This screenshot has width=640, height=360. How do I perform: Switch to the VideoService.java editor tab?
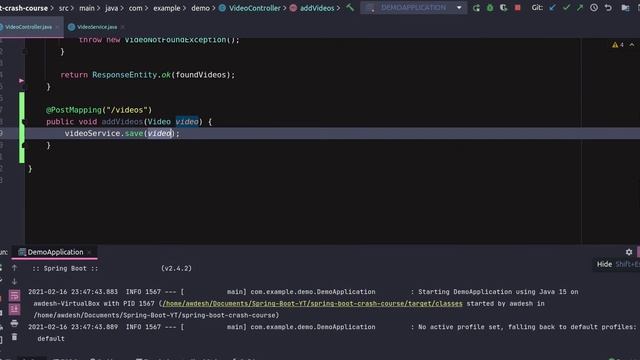[97, 27]
